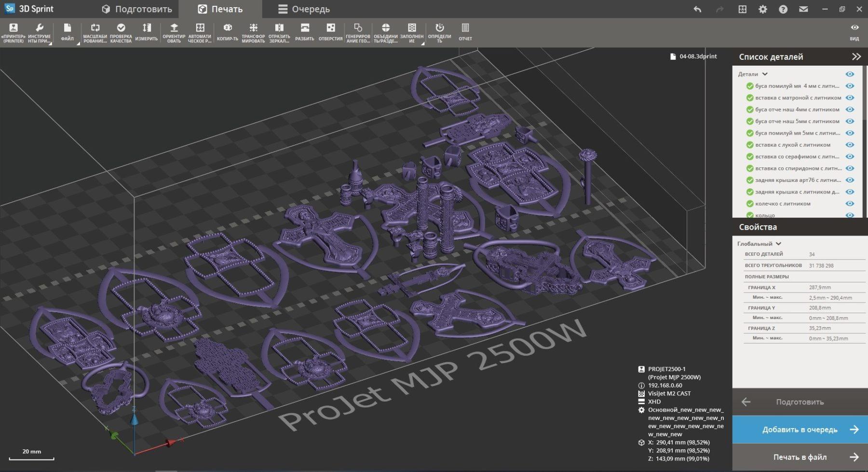This screenshot has height=472, width=868.
Task: Click the grid layout icon in title bar
Action: tap(743, 9)
